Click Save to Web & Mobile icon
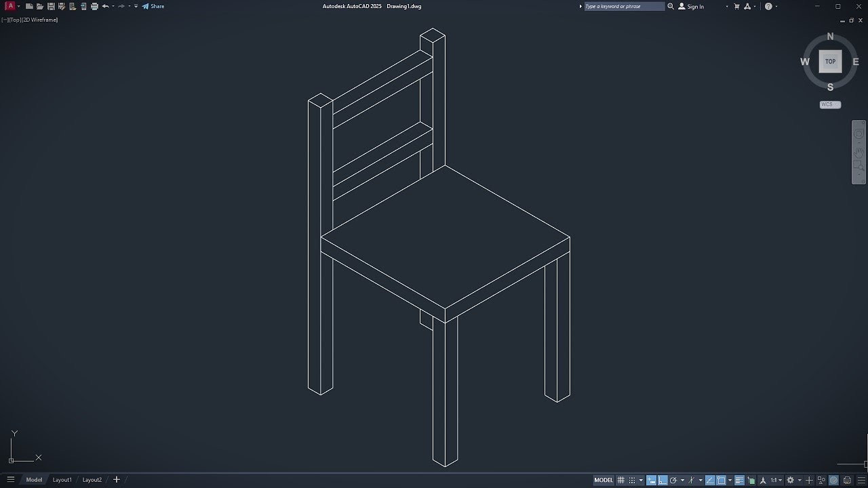This screenshot has width=868, height=488. click(83, 6)
